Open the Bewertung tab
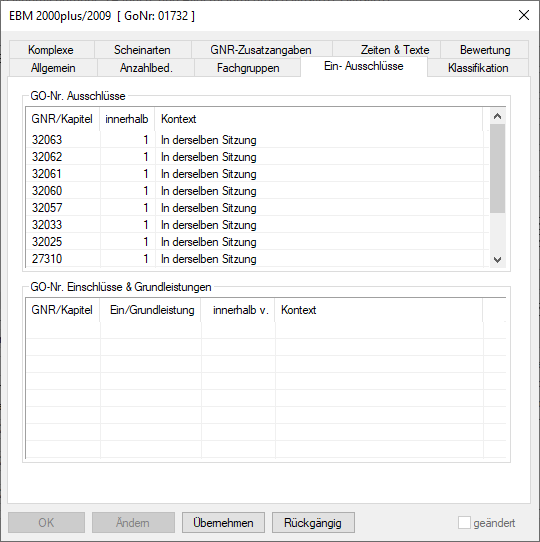 pos(485,49)
